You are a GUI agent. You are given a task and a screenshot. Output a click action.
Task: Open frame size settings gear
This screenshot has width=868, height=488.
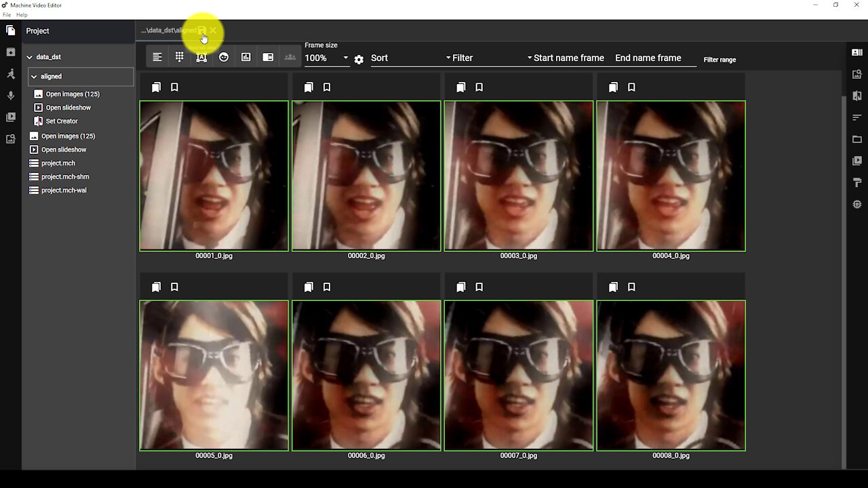pos(359,60)
